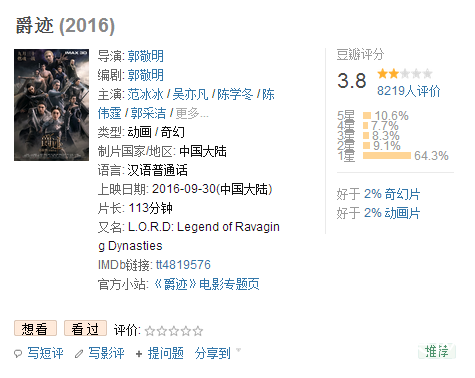Click the plus icon for 提问题
Image resolution: width=475 pixels, height=378 pixels.
click(139, 354)
